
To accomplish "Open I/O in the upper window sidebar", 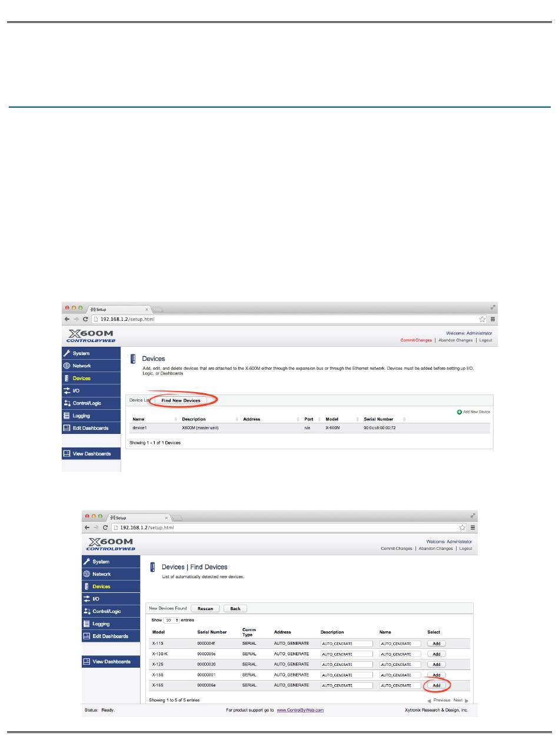I will [x=91, y=390].
